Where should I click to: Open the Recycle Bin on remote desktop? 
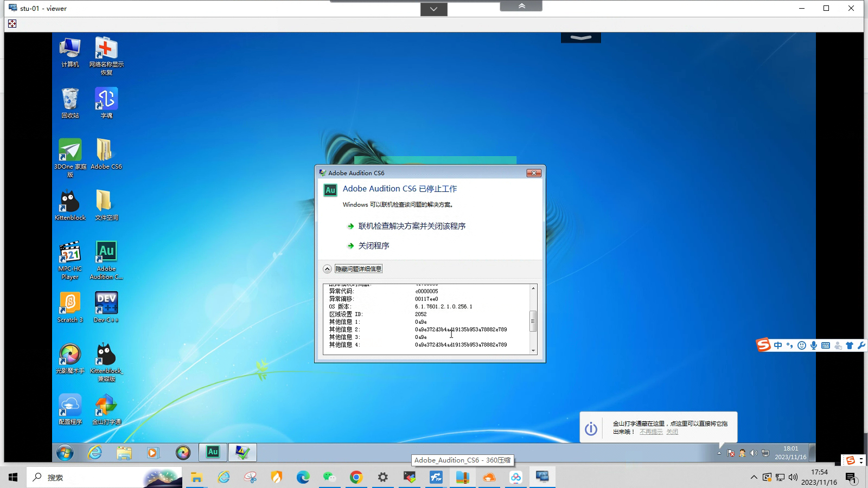70,100
